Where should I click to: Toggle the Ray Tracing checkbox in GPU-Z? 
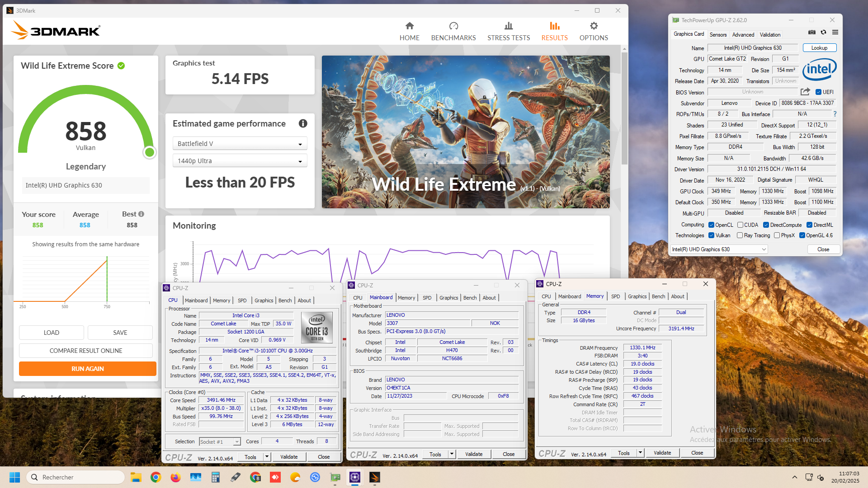[740, 235]
